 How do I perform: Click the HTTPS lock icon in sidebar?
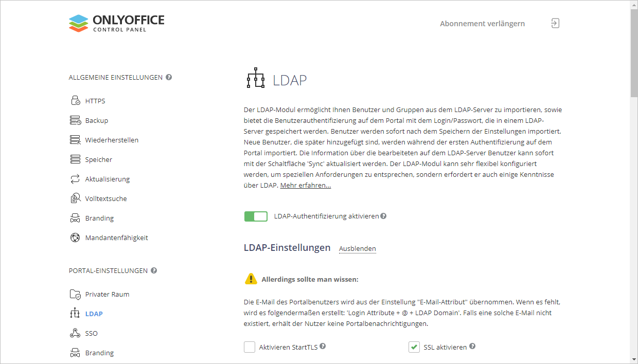point(76,101)
